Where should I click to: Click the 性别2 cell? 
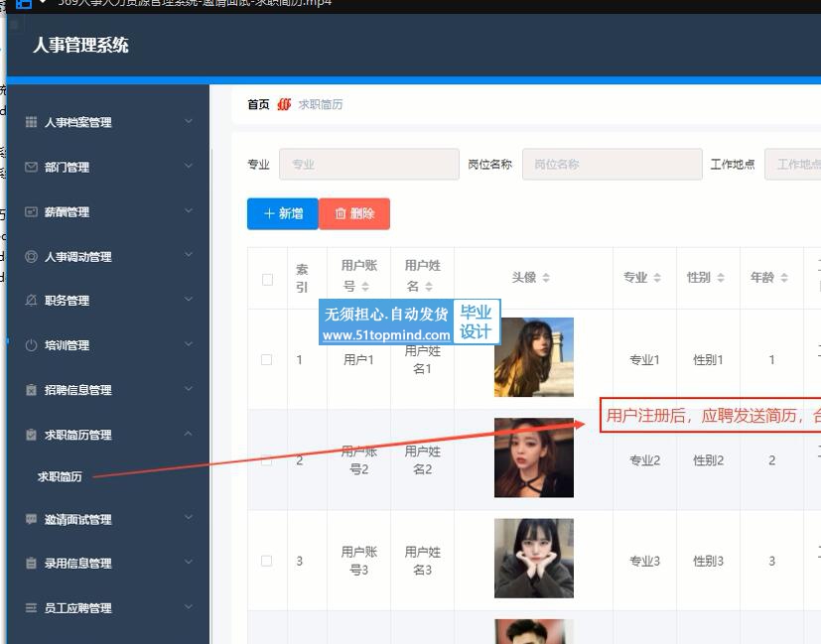(708, 460)
